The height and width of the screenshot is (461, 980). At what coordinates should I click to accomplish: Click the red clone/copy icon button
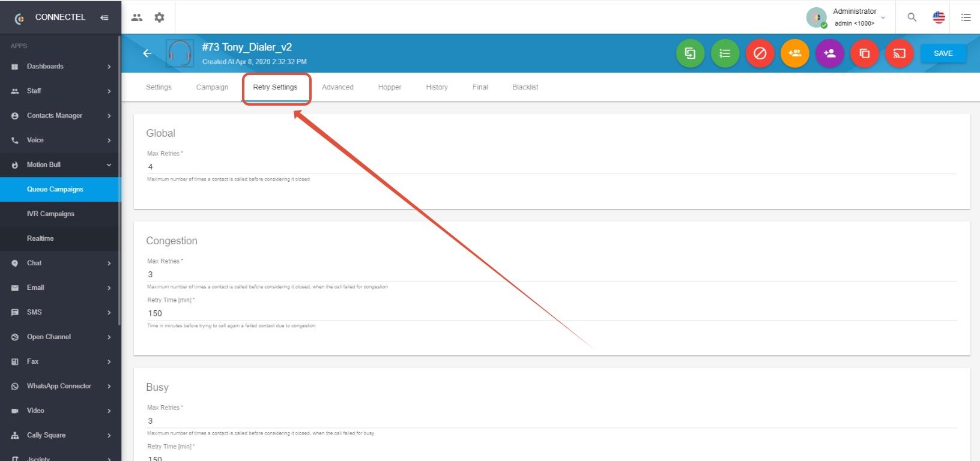(864, 53)
